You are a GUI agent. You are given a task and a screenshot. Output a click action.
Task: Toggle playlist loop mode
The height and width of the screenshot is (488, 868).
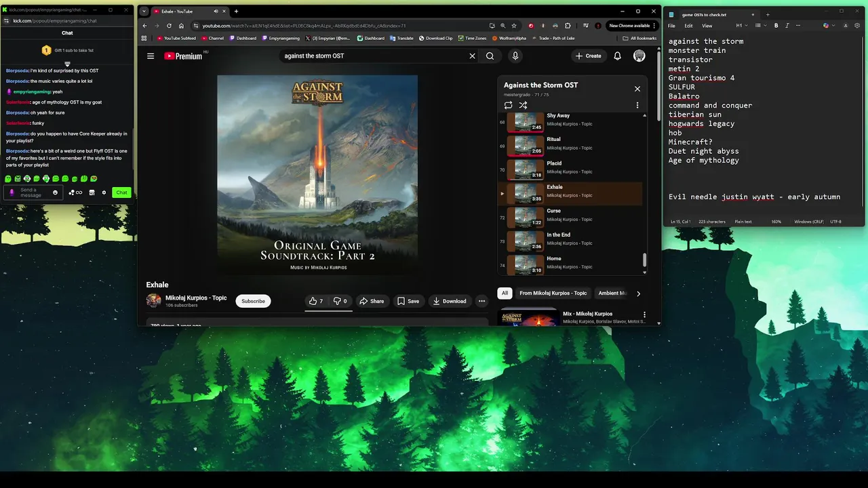(x=509, y=105)
